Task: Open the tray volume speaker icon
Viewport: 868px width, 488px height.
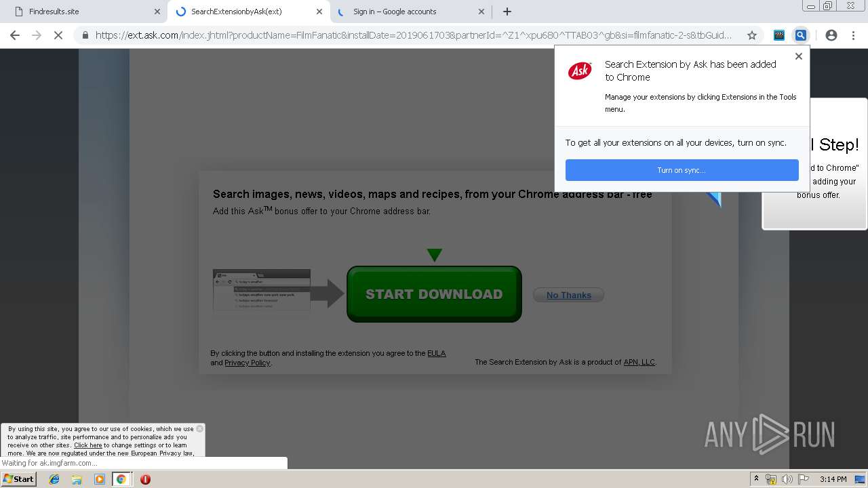Action: click(787, 479)
